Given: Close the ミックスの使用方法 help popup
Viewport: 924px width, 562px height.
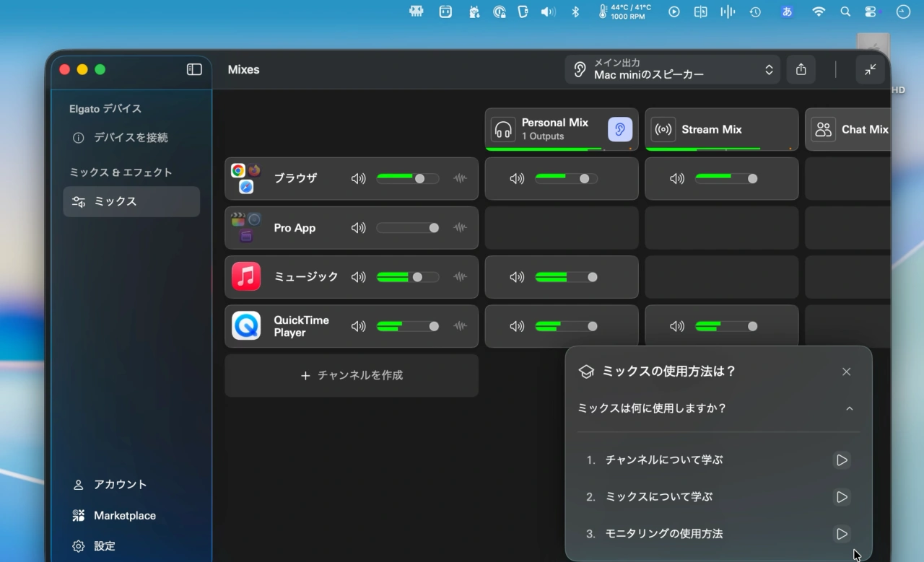Looking at the screenshot, I should pos(846,372).
